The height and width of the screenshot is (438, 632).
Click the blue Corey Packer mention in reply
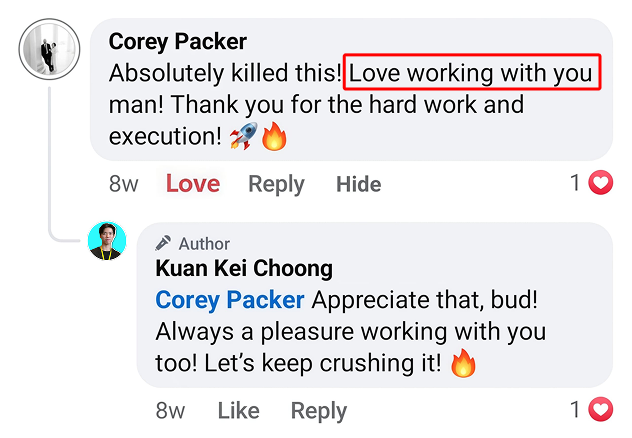(x=230, y=300)
